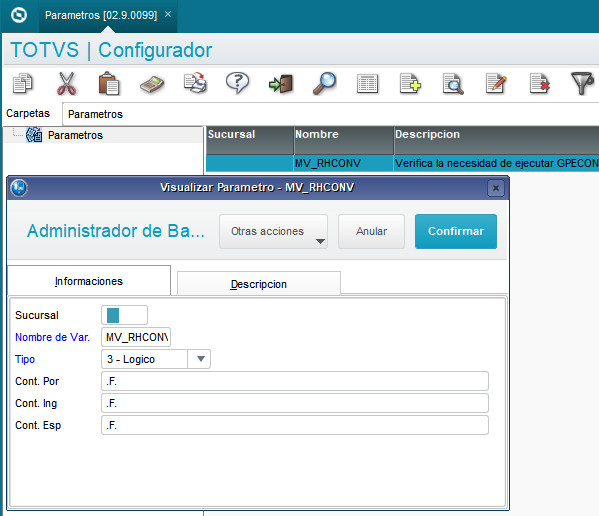Click the Administrador de Ba... heading
This screenshot has height=516, width=599.
(x=116, y=231)
